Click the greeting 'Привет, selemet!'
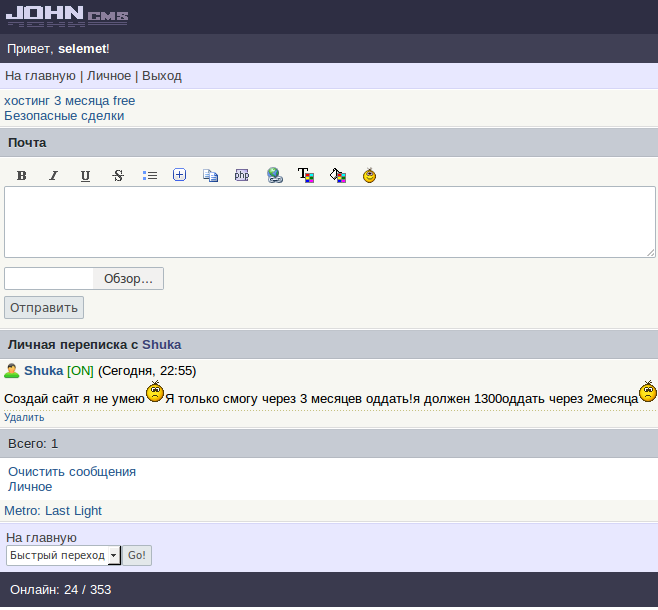The image size is (658, 610). click(x=58, y=49)
